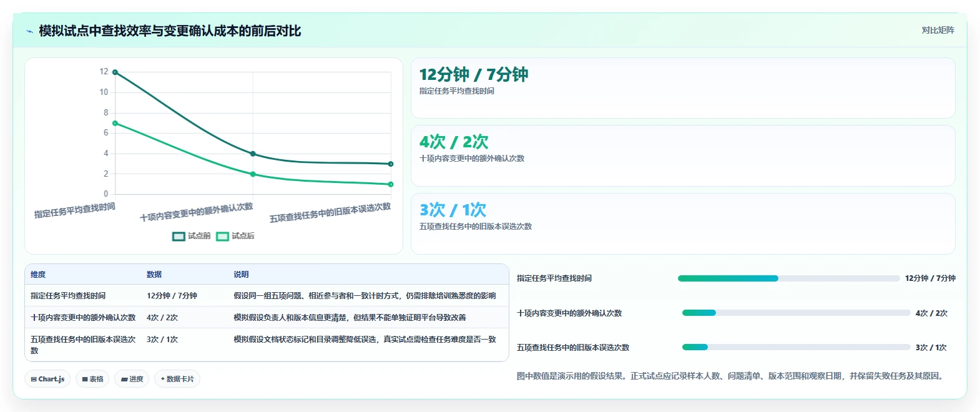
Task: Click the 表格 chip
Action: coord(92,379)
